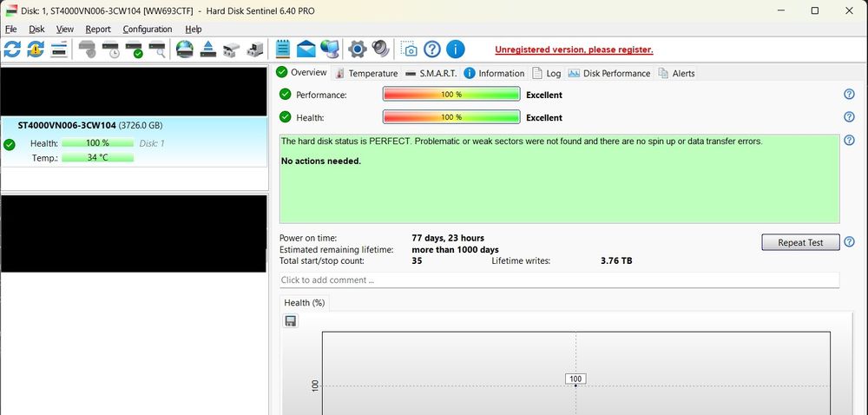868x415 pixels.
Task: Switch to the S.M.A.R.T. tab
Action: (x=431, y=73)
